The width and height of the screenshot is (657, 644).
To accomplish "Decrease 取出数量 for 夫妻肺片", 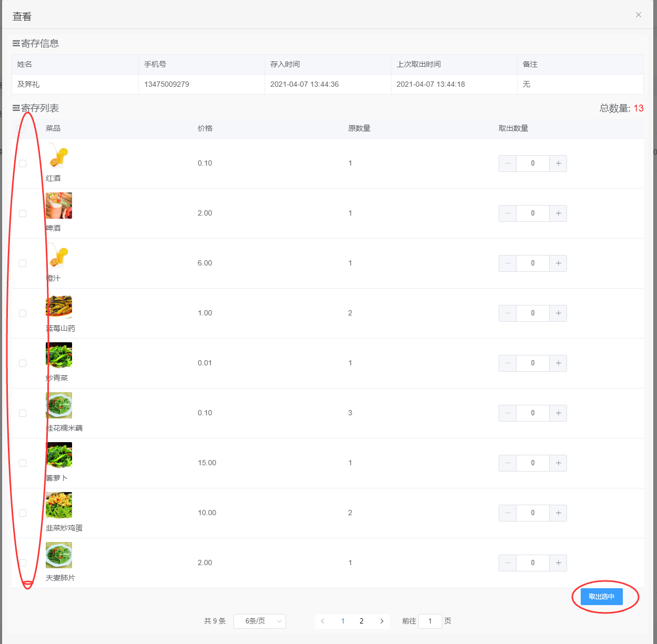I will (508, 563).
